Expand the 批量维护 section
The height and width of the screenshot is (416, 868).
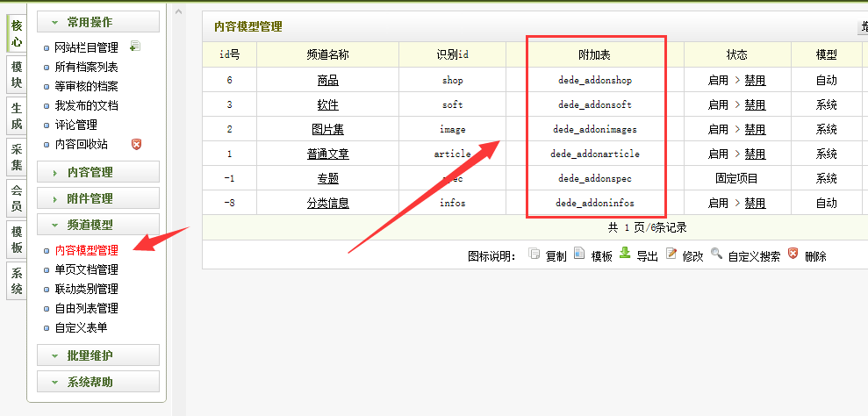(98, 355)
